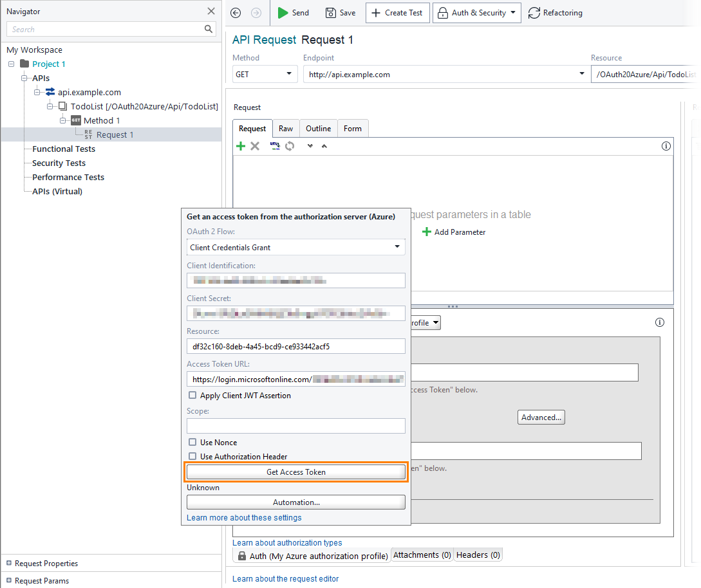Switch to the Raw tab
This screenshot has width=701, height=588.
[286, 128]
